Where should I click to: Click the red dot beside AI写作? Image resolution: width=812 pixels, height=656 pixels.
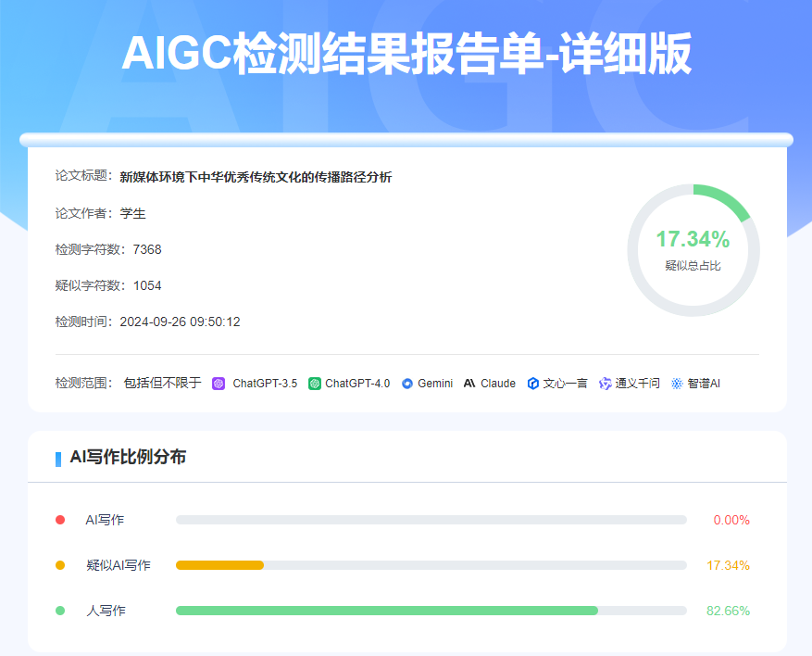(x=60, y=520)
